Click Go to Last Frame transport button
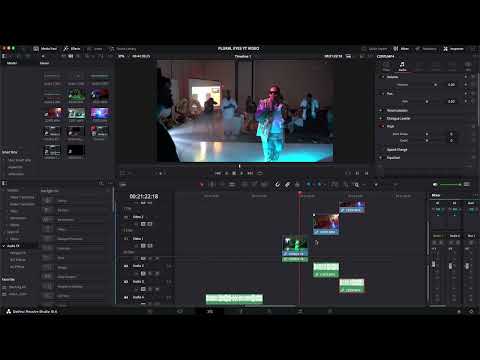Image resolution: width=480 pixels, height=360 pixels. [x=250, y=173]
